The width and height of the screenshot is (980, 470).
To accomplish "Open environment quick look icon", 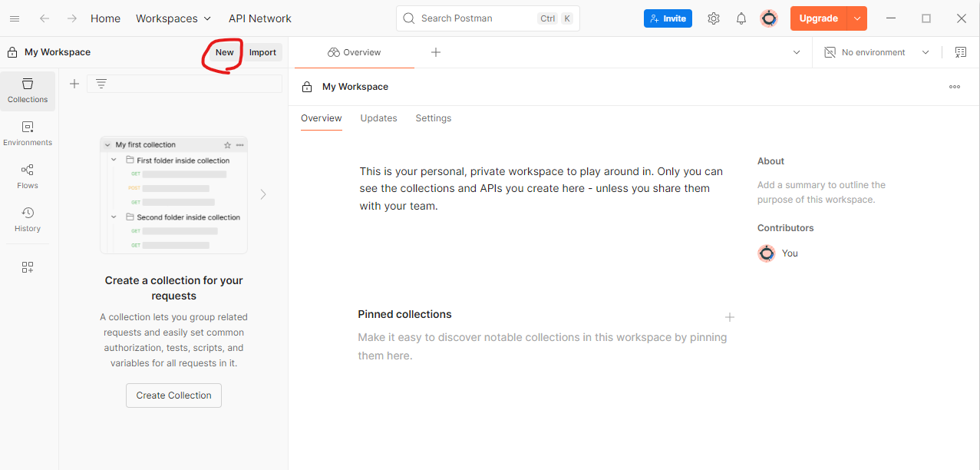I will pos(960,52).
